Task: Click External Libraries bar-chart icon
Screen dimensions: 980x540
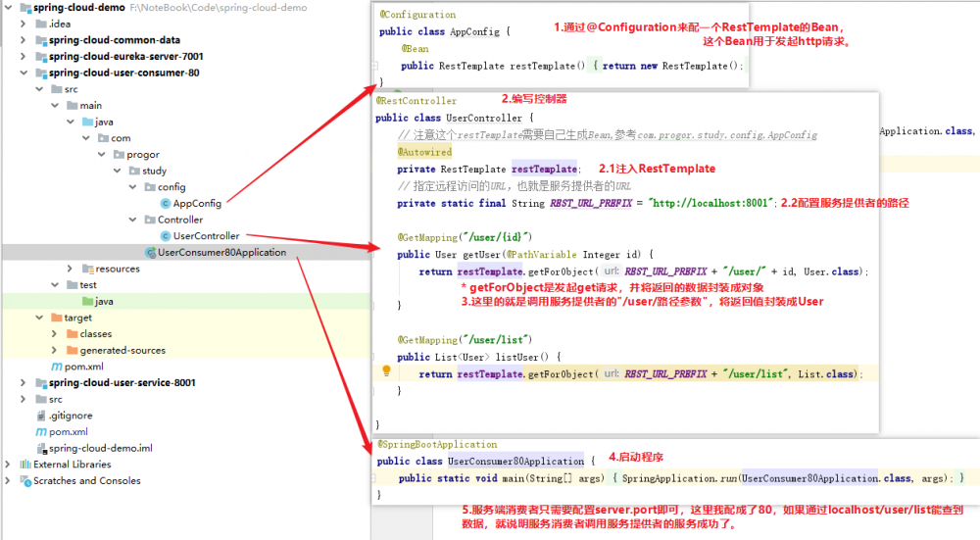Action: pos(25,465)
